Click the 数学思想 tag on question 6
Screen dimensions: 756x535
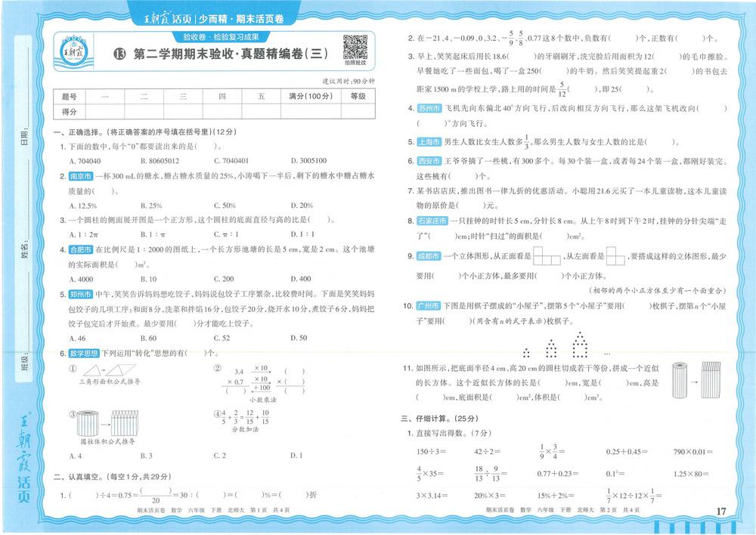point(84,354)
